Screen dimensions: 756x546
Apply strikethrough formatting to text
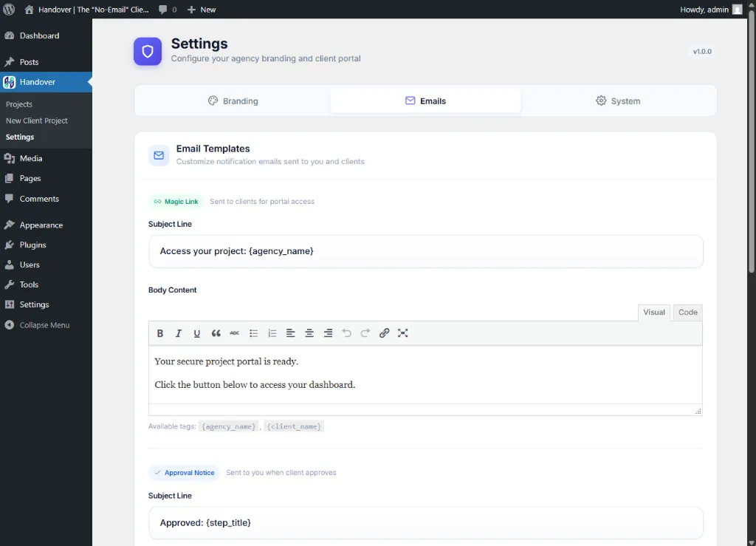tap(235, 333)
